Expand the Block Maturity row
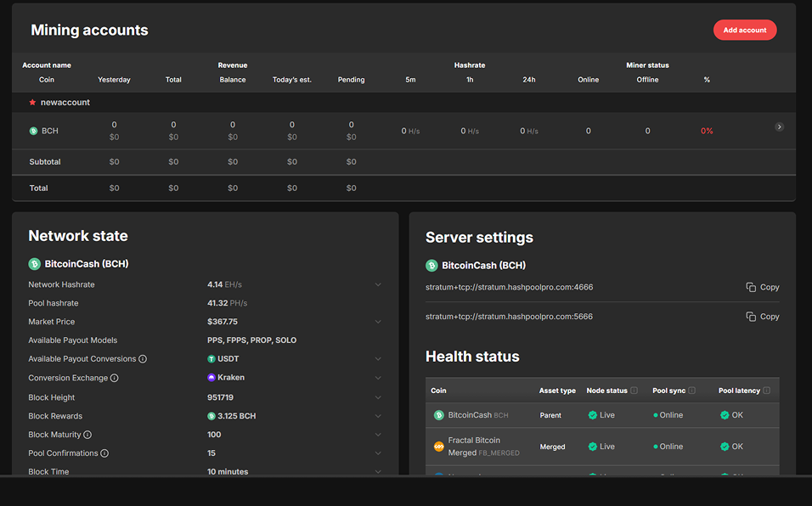Screen dimensions: 812x506 pos(378,436)
